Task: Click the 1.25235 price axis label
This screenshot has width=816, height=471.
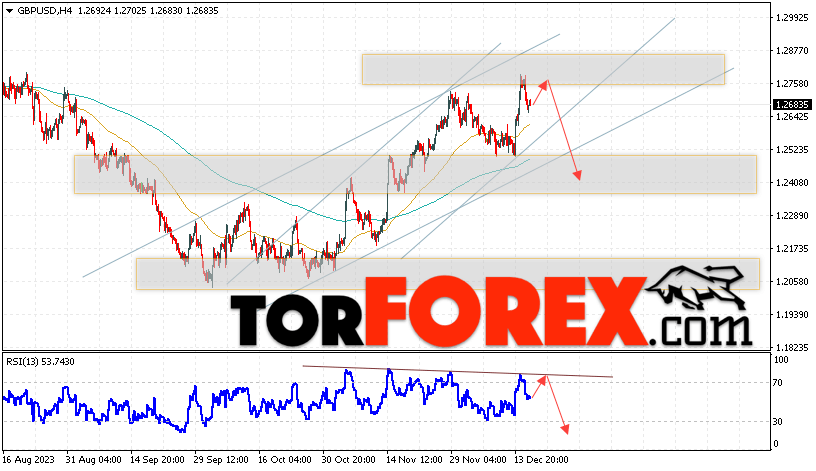Action: pyautogui.click(x=792, y=150)
